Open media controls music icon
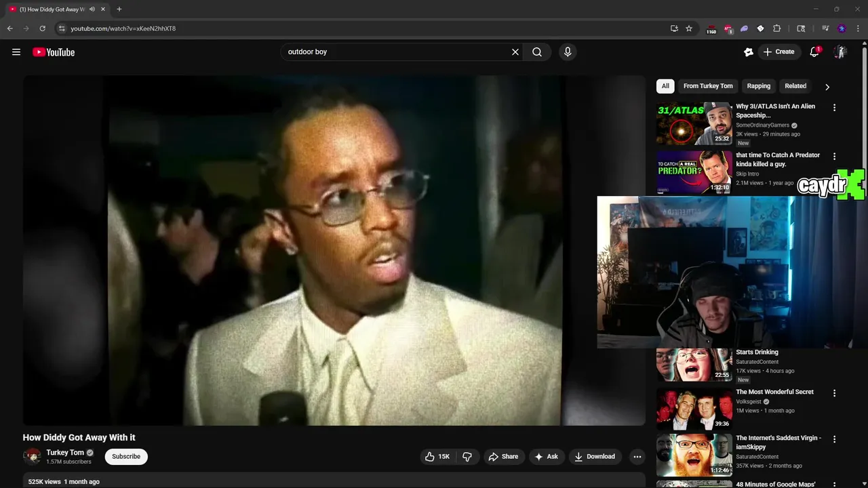The image size is (868, 488). (x=825, y=28)
